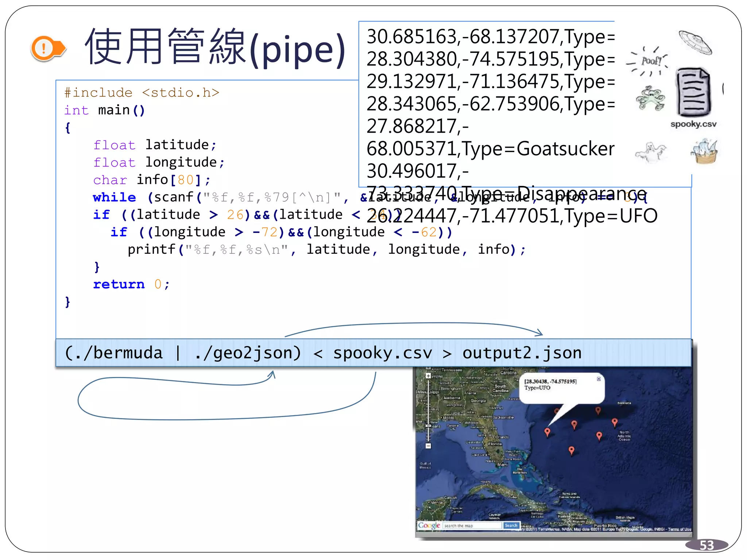Click the Florida label on the map
Viewport: 747px width, 560px height.
(495, 444)
